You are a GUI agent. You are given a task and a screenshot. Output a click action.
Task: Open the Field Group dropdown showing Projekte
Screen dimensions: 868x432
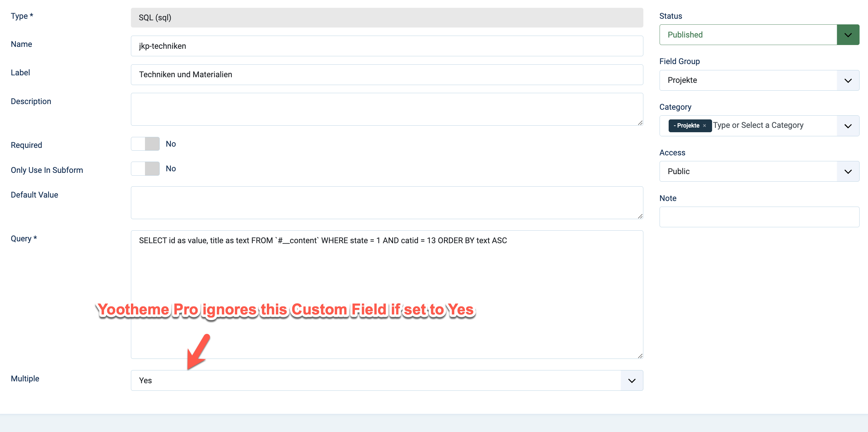(x=759, y=80)
